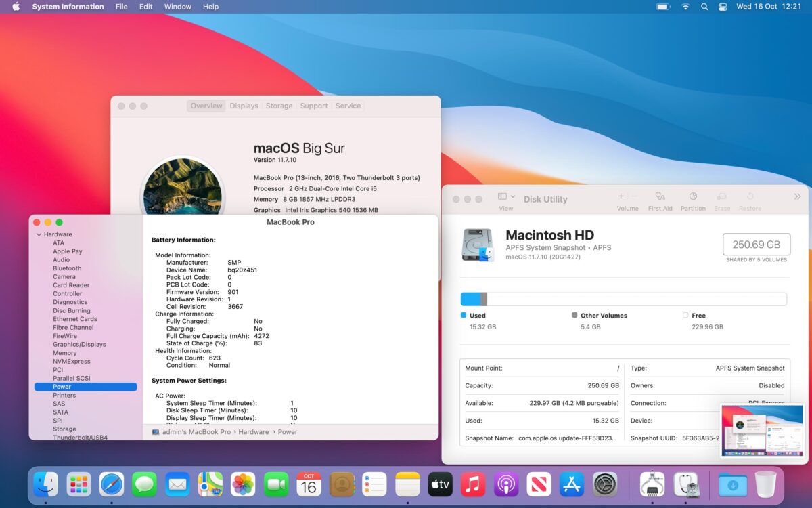This screenshot has width=812, height=508.
Task: Open App Store from the Dock
Action: 572,484
